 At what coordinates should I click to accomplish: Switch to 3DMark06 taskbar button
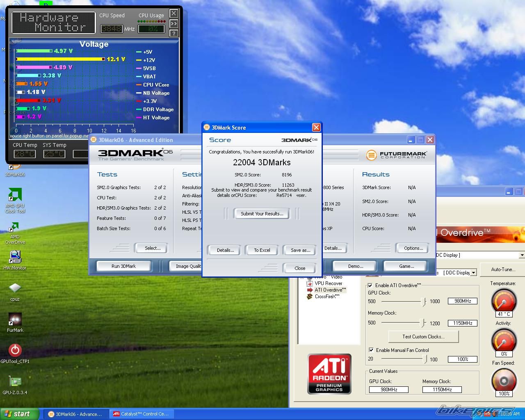pos(76,414)
